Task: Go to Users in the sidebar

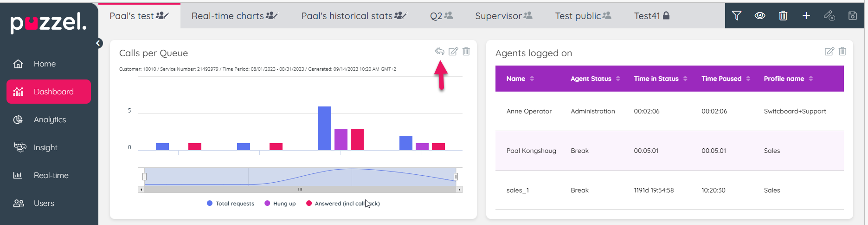Action: pyautogui.click(x=44, y=204)
